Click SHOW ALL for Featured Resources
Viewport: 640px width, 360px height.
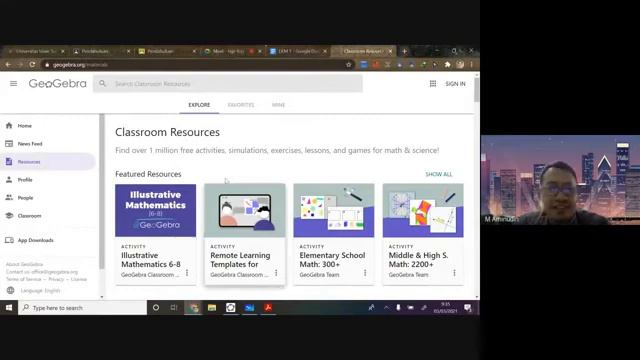point(439,174)
